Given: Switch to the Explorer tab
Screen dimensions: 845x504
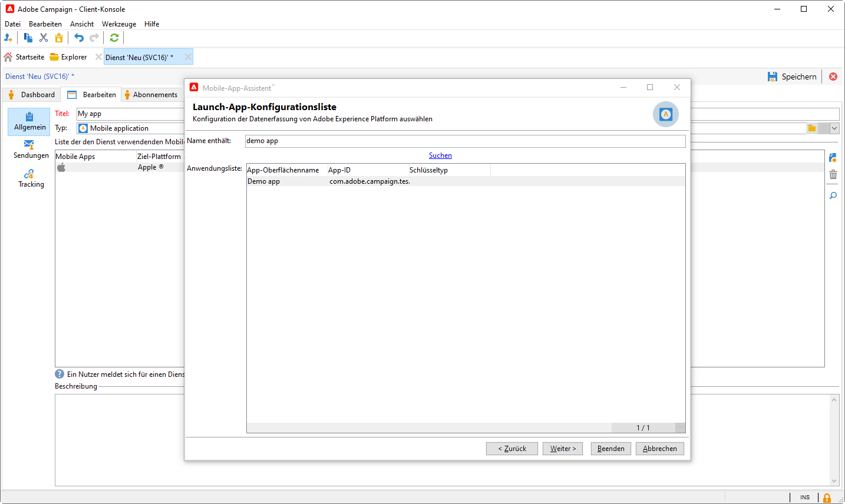Looking at the screenshot, I should click(68, 57).
